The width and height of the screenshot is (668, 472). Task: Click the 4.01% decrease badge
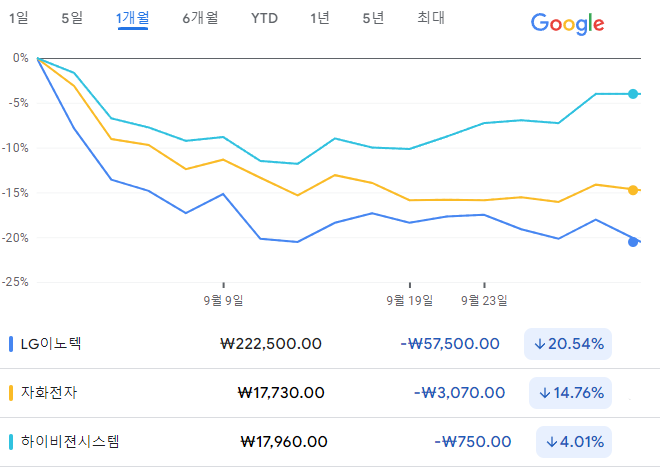click(x=574, y=442)
